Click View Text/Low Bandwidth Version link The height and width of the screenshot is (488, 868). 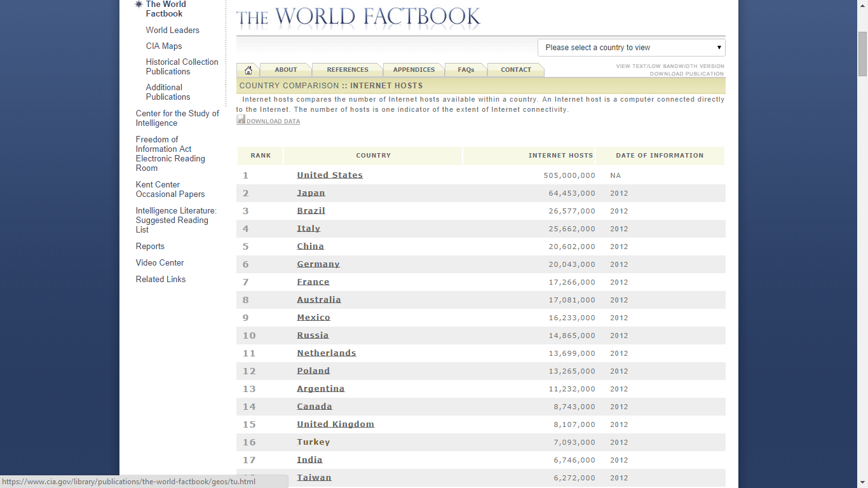(670, 66)
